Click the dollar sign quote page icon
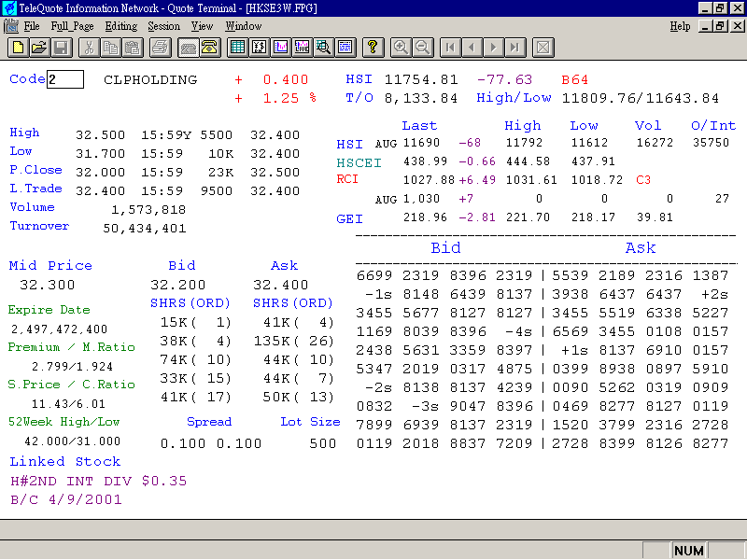 point(260,48)
